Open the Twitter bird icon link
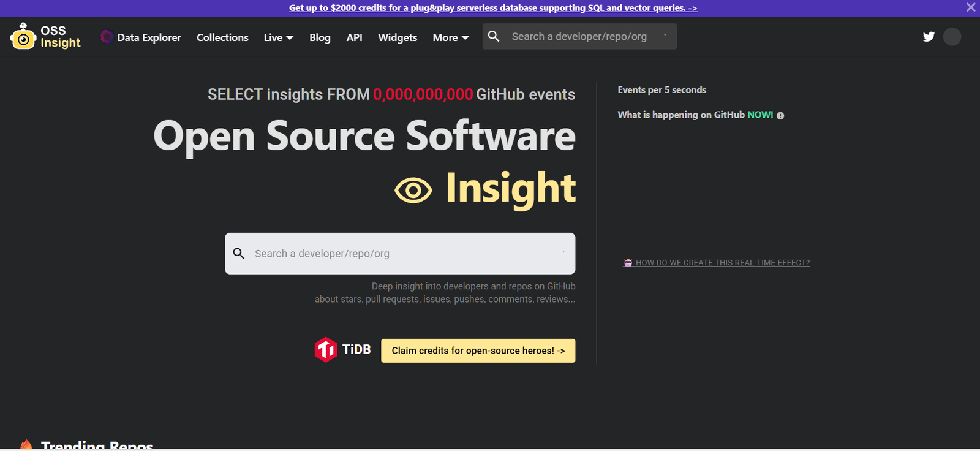 pos(929,37)
